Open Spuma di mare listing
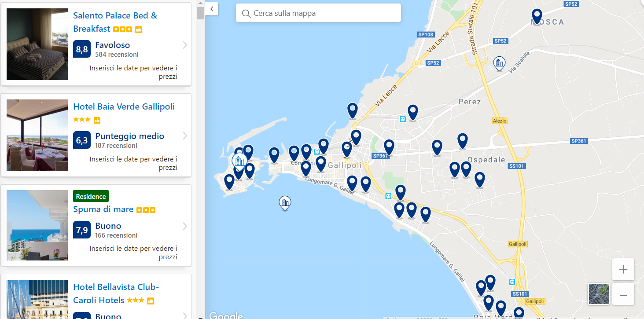 coord(103,209)
